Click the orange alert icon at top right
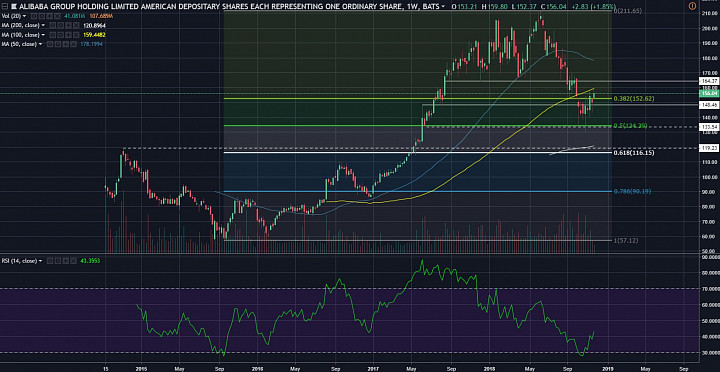This screenshot has width=720, height=372. pos(692,6)
